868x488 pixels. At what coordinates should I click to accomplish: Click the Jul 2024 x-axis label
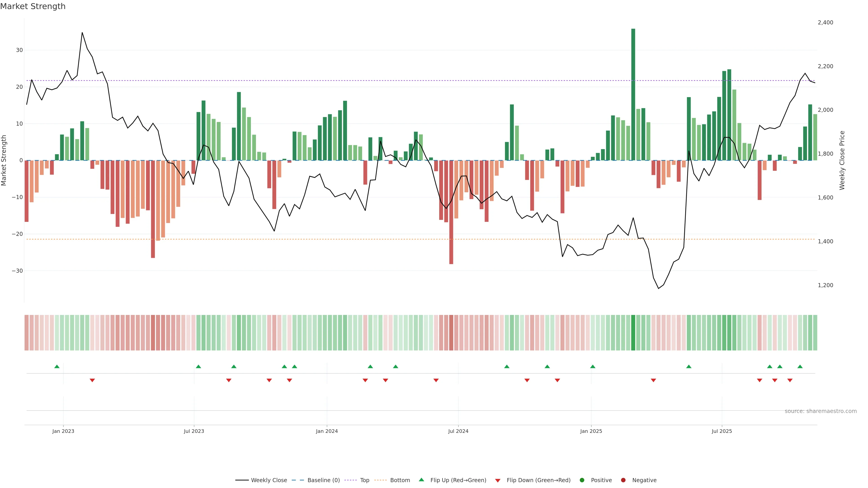tap(458, 431)
